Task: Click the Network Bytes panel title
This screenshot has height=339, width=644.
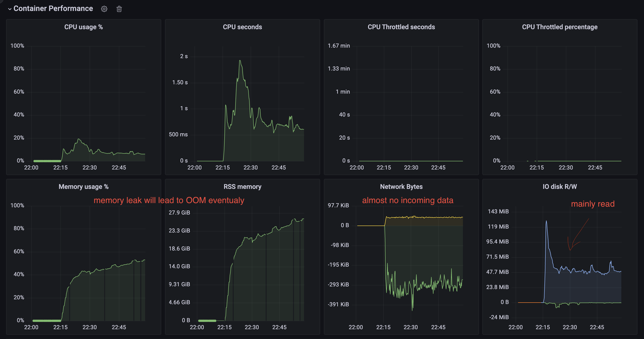Action: point(401,187)
